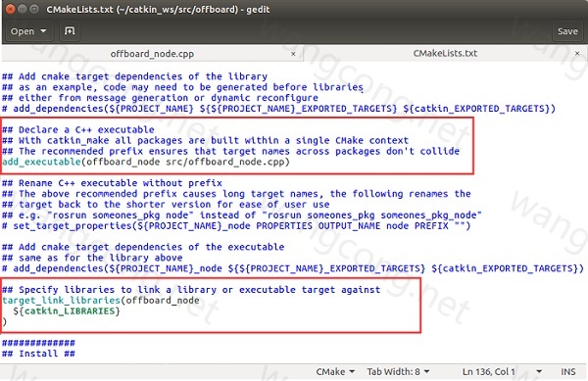588x381 pixels.
Task: Click the '## as an example, code may need' line
Action: (182, 87)
